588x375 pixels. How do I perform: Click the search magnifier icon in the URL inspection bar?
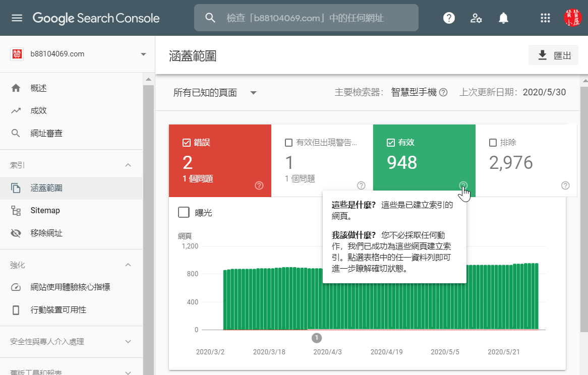coord(210,18)
